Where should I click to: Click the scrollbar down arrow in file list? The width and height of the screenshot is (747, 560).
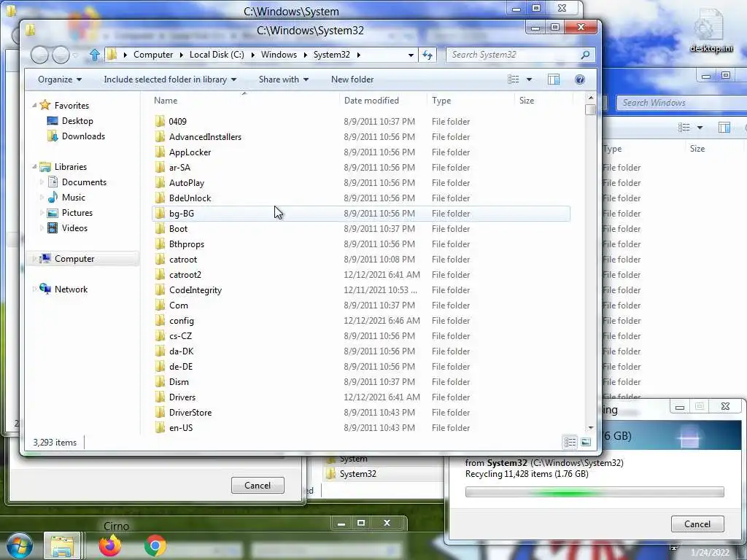pyautogui.click(x=591, y=427)
